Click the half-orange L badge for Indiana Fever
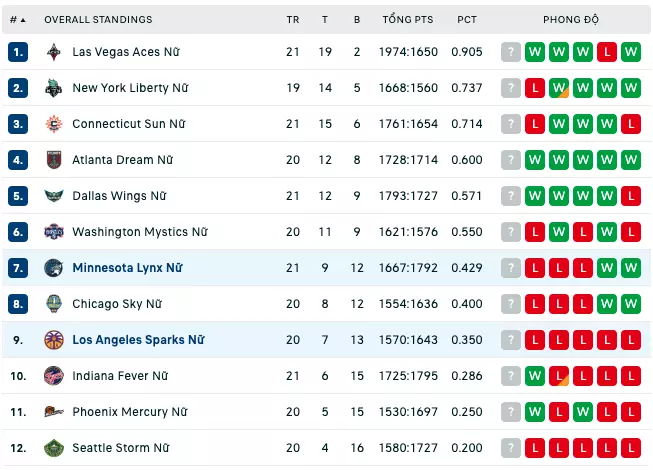The image size is (653, 470). pos(559,376)
